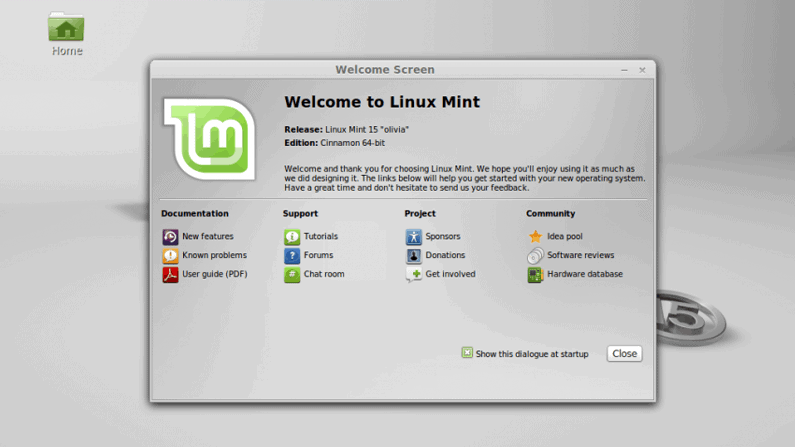Click the New features clock icon

170,237
